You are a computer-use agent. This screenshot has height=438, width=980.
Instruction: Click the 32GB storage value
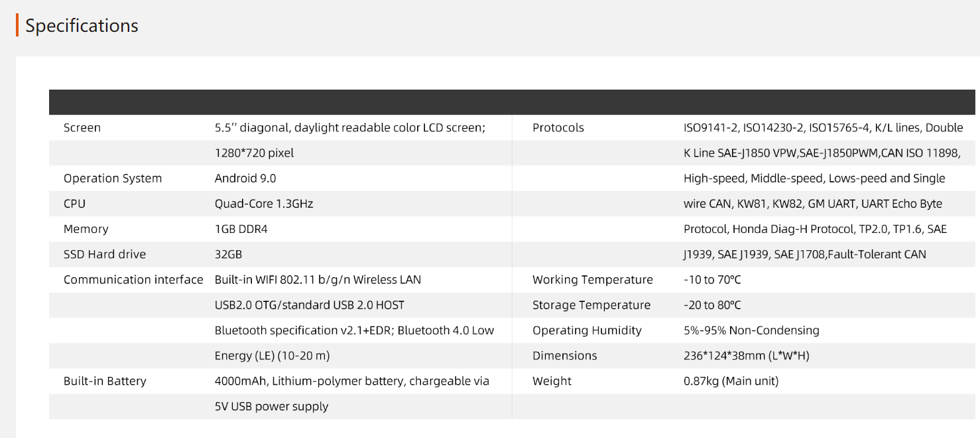point(228,254)
